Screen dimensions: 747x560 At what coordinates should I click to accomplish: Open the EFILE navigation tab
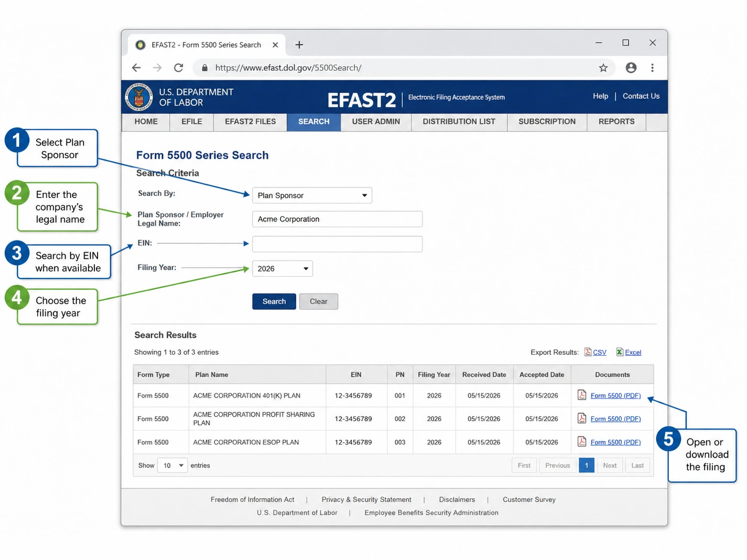click(x=192, y=122)
